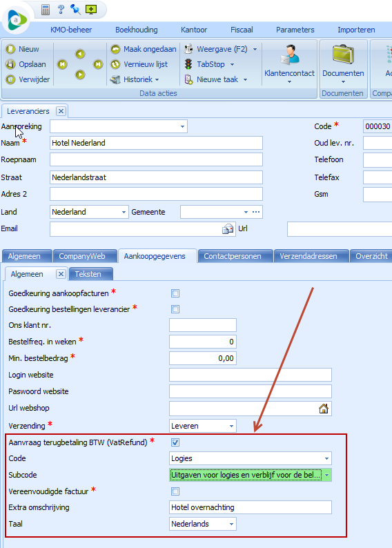The height and width of the screenshot is (548, 392).
Task: Click the Extra omschrijving text field
Action: click(x=250, y=507)
